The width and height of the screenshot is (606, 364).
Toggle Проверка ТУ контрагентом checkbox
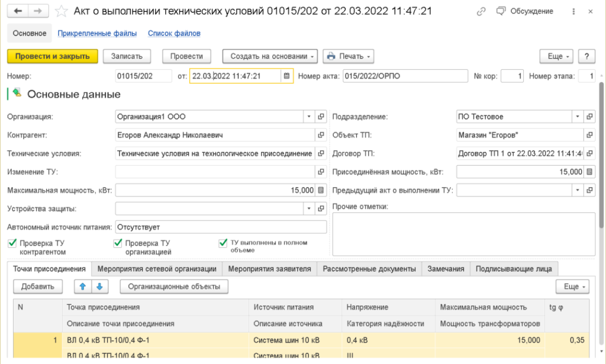[12, 243]
